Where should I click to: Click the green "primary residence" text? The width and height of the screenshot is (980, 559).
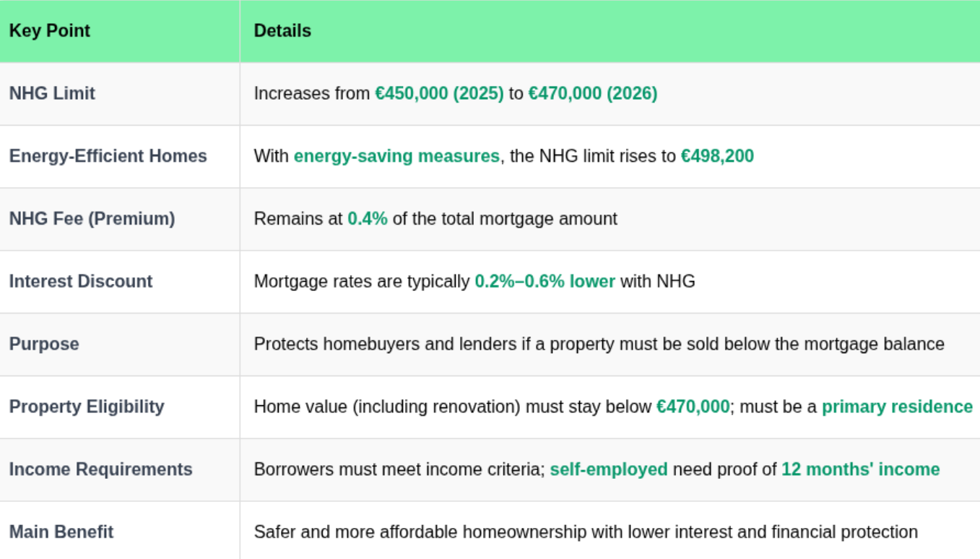point(897,407)
